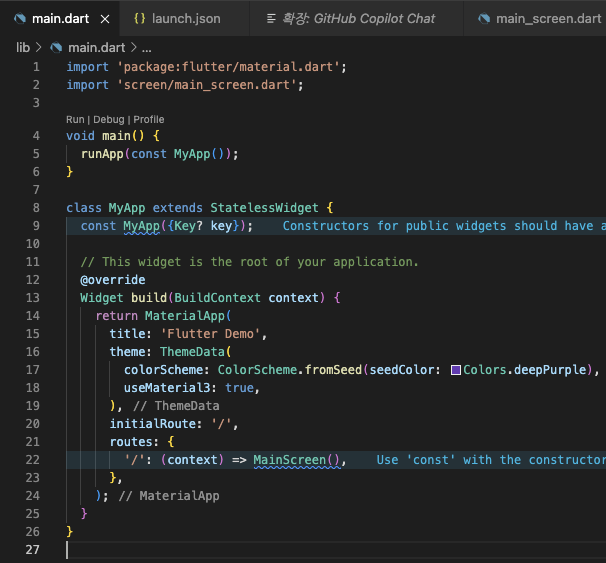Click the 'Constructors for public widgets' lint message
606x563 pixels.
444,226
